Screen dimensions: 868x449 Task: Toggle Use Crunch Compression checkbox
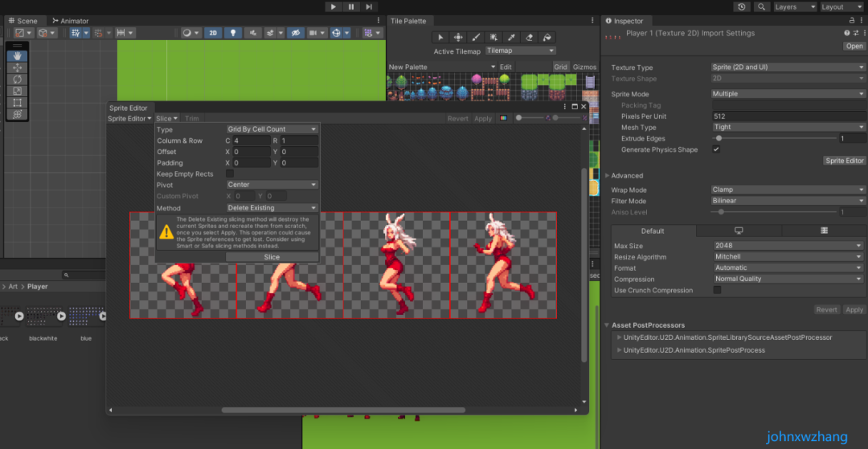717,290
